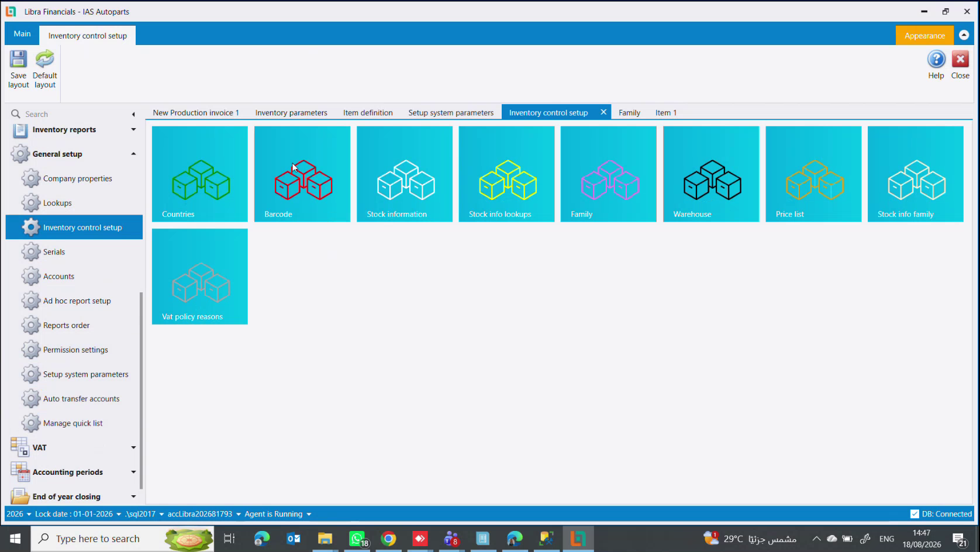The width and height of the screenshot is (980, 552).
Task: Close the Inventory control setup document tab
Action: pyautogui.click(x=603, y=112)
